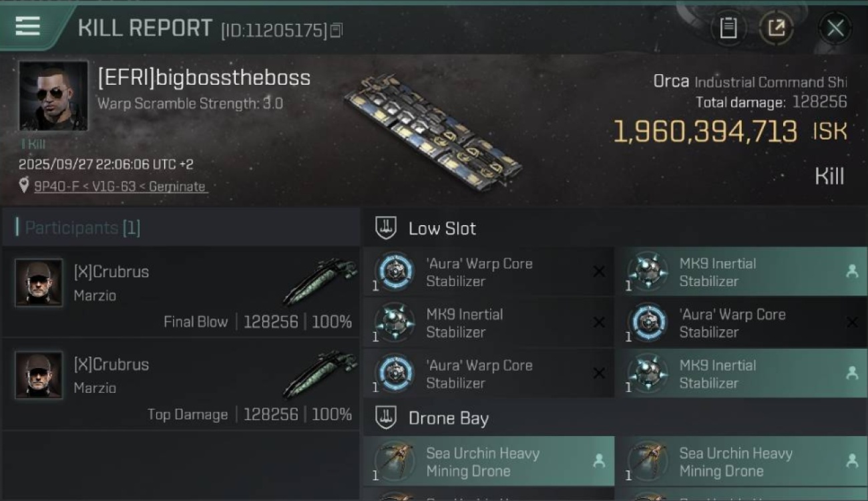Tap the share kill report icon

(776, 28)
